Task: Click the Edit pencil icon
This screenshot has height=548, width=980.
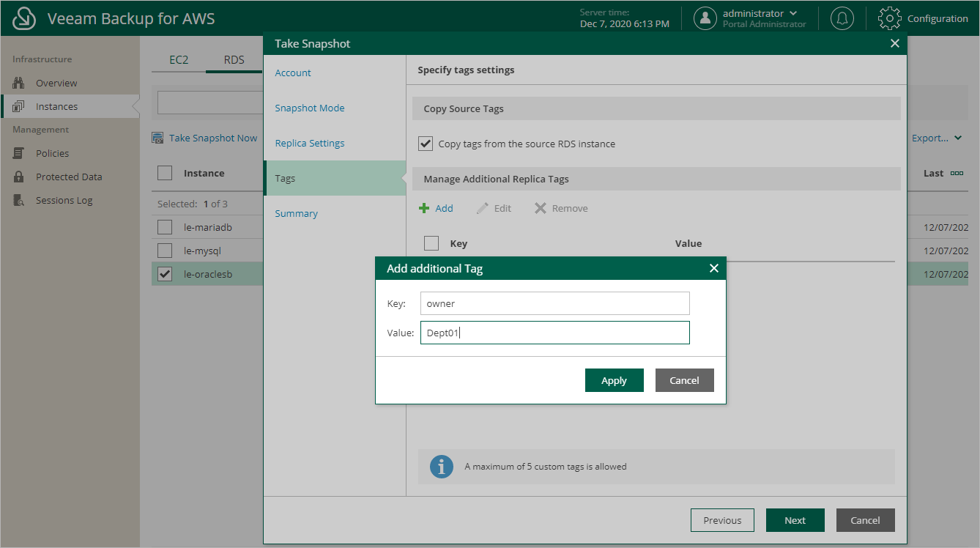Action: tap(482, 208)
